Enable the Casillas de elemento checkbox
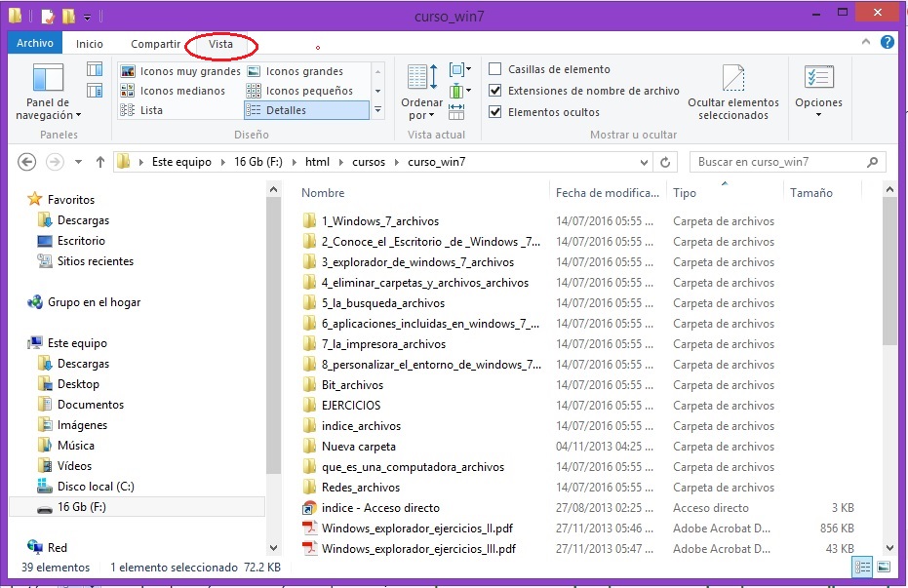Viewport: 908px width, 588px height. (x=495, y=69)
